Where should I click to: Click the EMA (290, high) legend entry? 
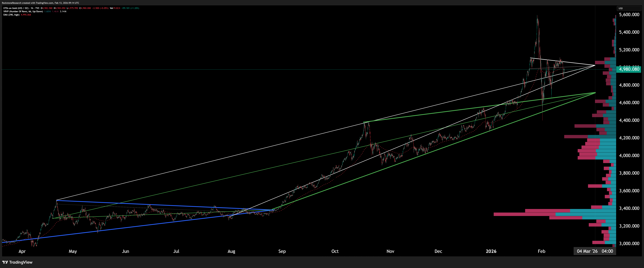coord(11,15)
